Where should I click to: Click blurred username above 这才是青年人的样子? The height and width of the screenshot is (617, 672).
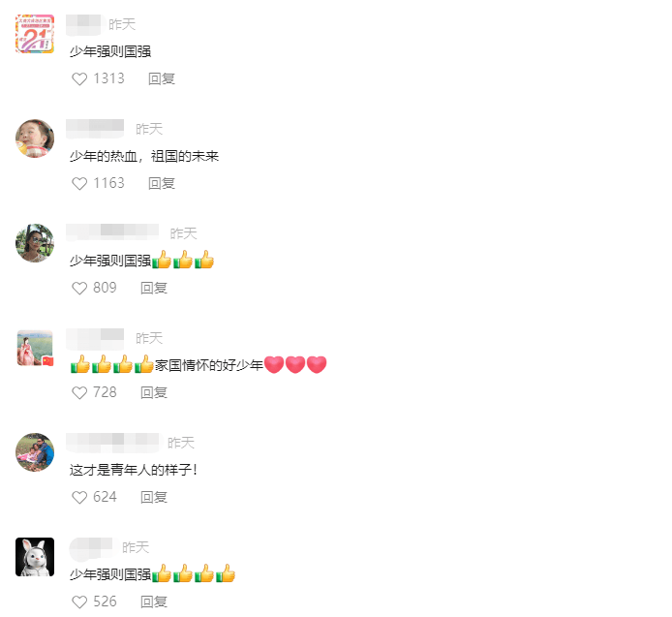pos(113,443)
